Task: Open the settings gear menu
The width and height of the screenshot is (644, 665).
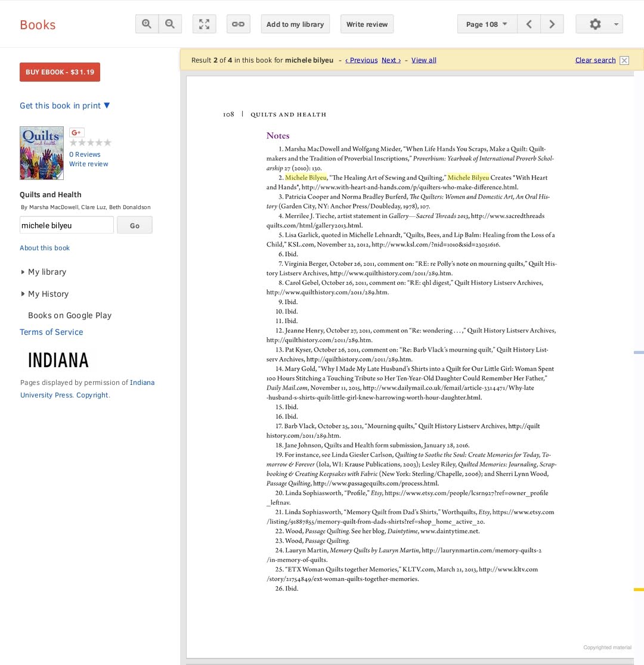Action: [x=595, y=24]
